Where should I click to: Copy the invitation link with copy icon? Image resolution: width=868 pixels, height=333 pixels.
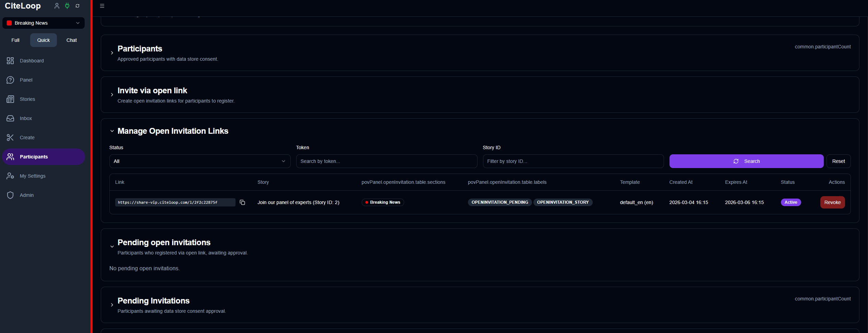(x=242, y=202)
